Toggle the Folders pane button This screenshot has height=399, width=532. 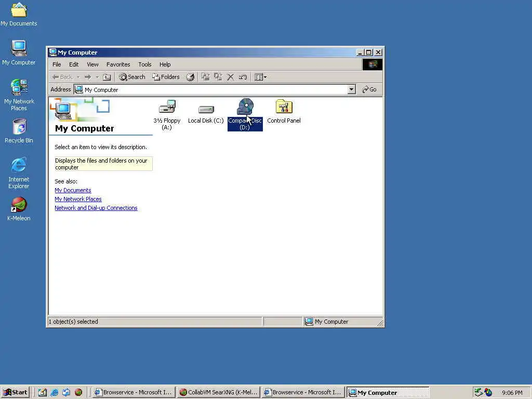[x=166, y=77]
